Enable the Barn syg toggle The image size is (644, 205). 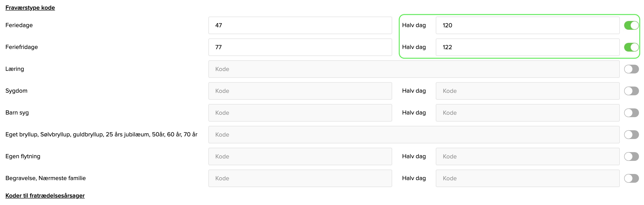(631, 113)
